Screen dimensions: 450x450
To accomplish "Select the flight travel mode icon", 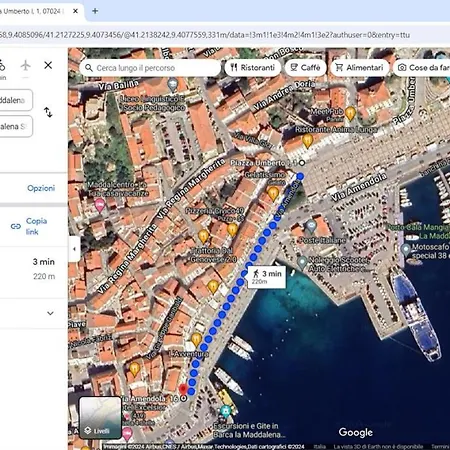I will click(26, 65).
